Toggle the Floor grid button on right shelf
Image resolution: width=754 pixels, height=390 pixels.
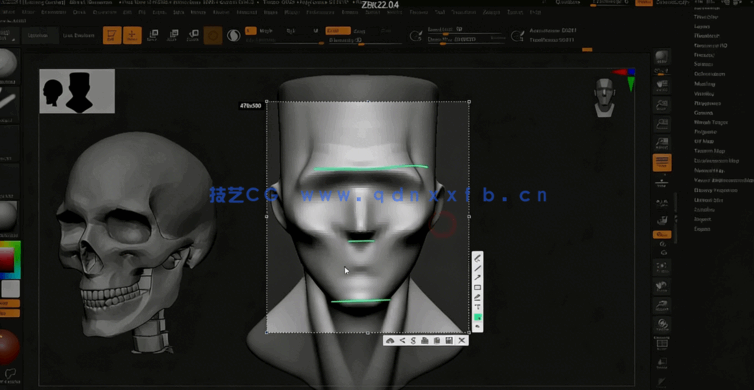tap(662, 183)
